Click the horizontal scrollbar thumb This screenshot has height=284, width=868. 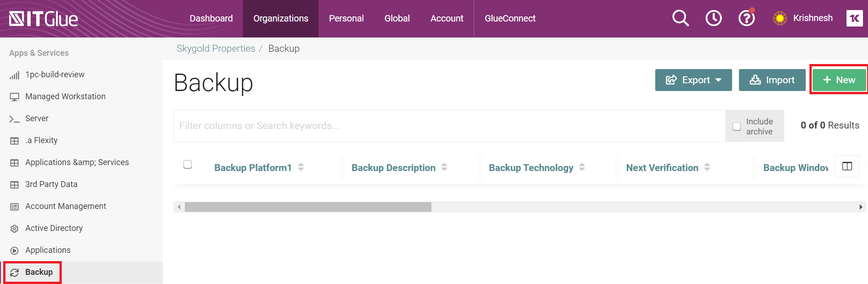pyautogui.click(x=308, y=207)
